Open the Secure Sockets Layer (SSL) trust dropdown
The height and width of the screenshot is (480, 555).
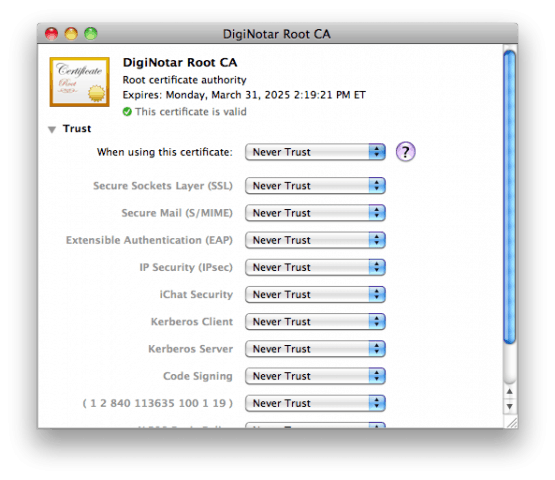pos(315,185)
